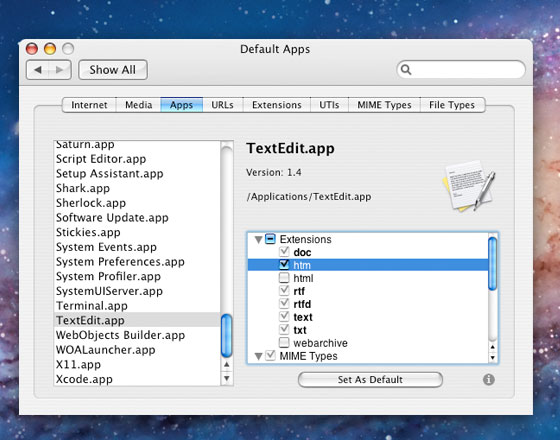Image resolution: width=560 pixels, height=440 pixels.
Task: Toggle the MIME Types group checkbox
Action: point(270,356)
